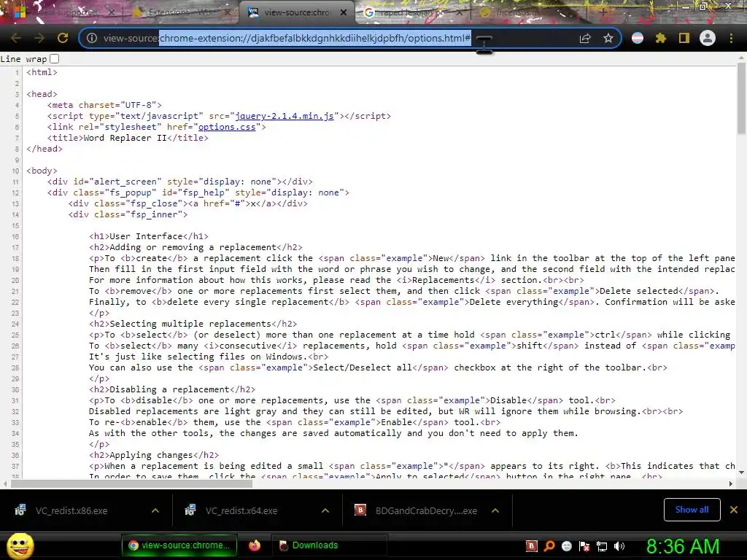Click the 'Selecting multiple replacements' heading line
747x560 pixels.
point(193,324)
